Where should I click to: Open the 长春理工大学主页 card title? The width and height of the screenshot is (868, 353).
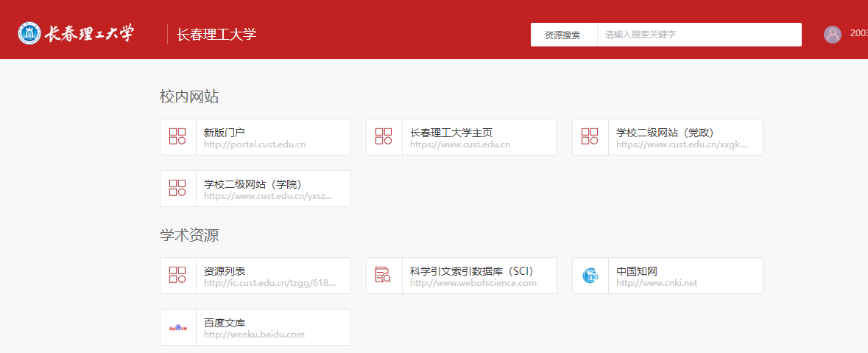451,133
